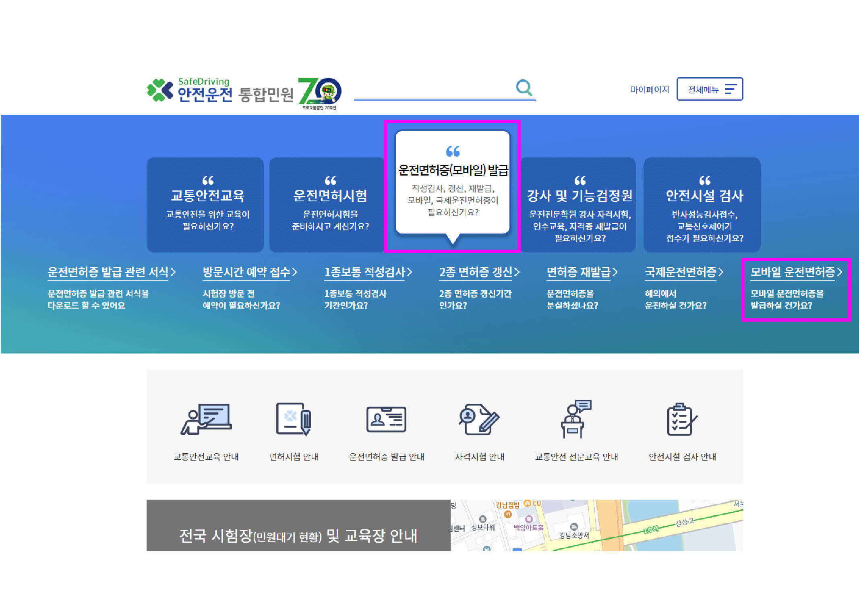Open 자격시험 안내 pencil icon
This screenshot has height=616, width=859.
479,420
